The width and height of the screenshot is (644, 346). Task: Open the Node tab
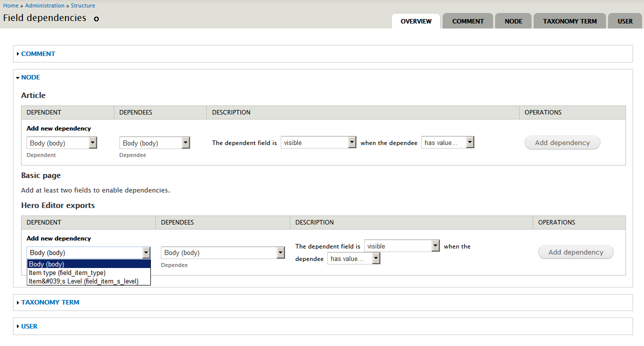pos(514,21)
